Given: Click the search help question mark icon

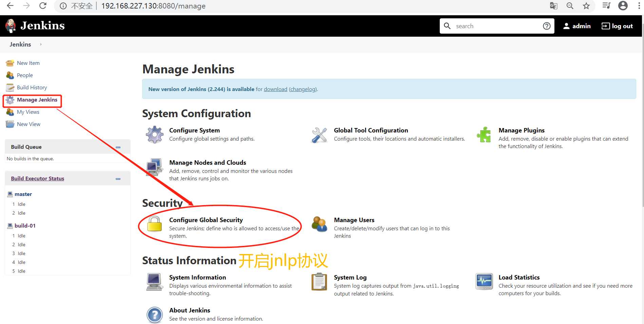Looking at the screenshot, I should tap(547, 26).
